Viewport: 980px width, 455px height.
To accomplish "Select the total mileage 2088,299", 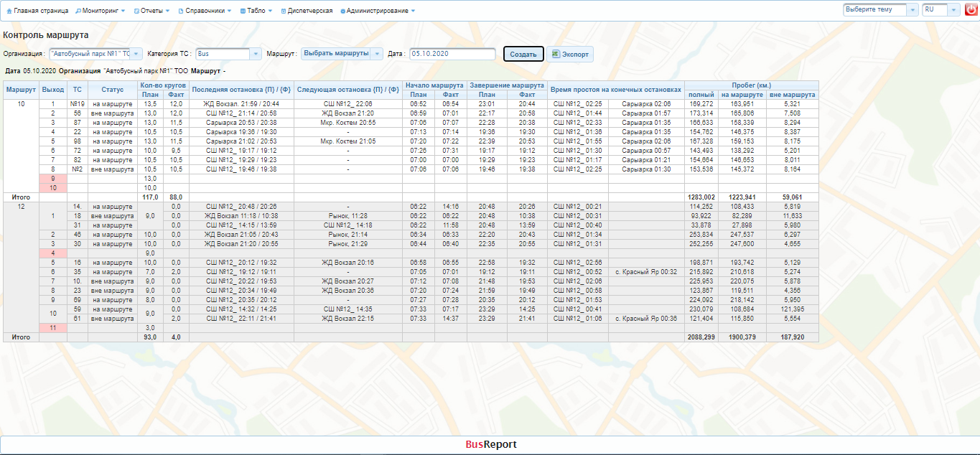I will (701, 337).
